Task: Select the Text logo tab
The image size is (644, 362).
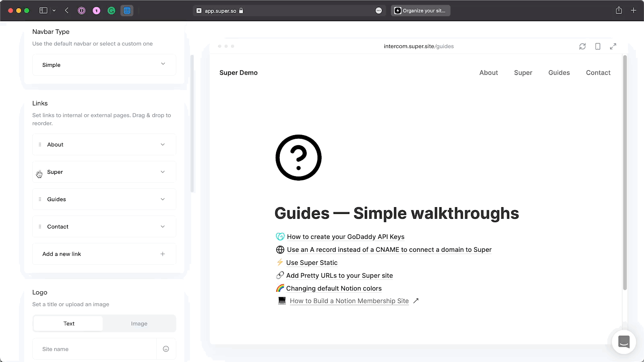Action: [68, 323]
